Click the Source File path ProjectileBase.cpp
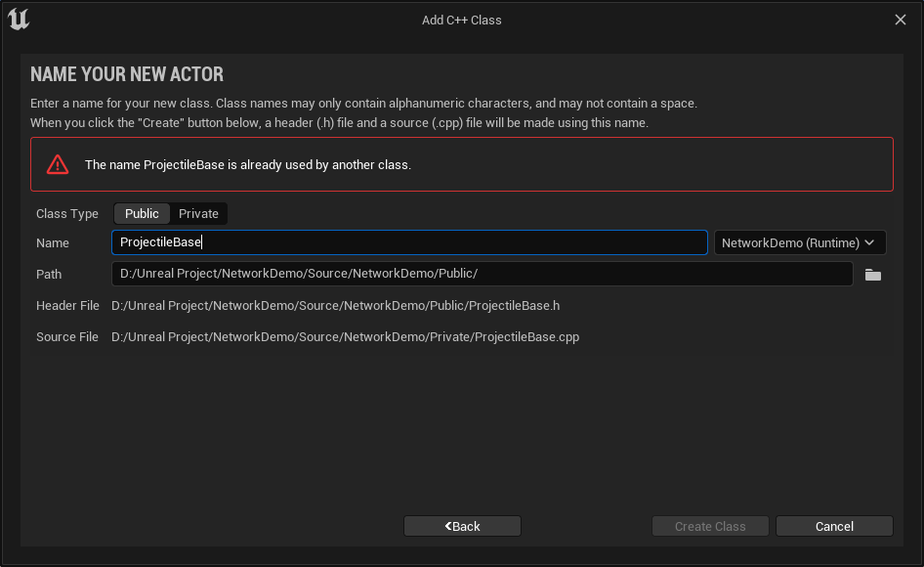 pyautogui.click(x=346, y=337)
